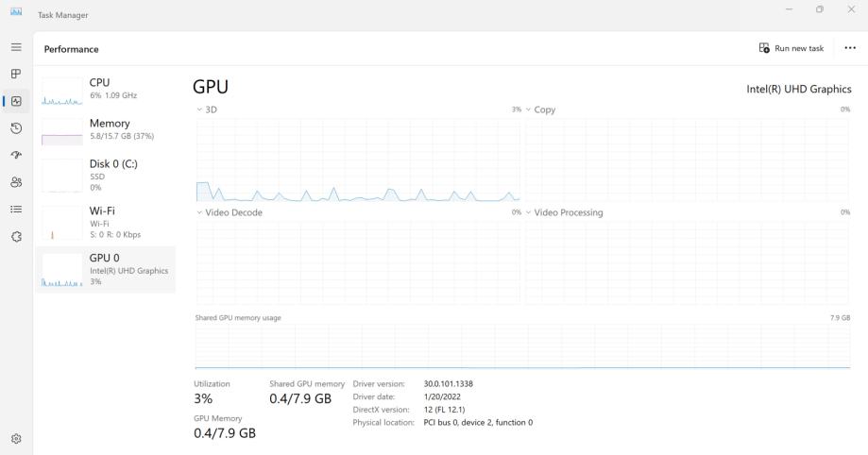Viewport: 868px width, 455px height.
Task: Open the Video Processing graph dropdown
Action: coord(565,212)
